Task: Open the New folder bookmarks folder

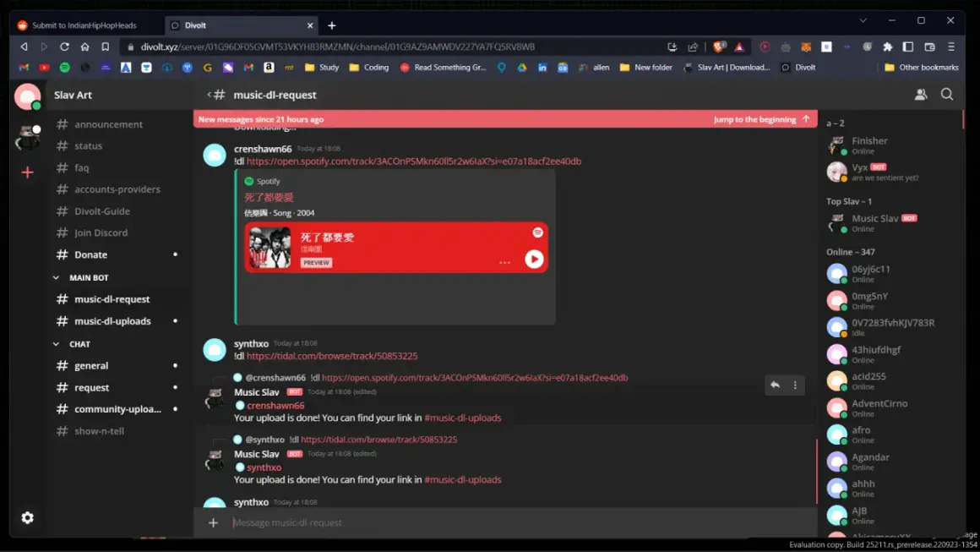Action: point(645,68)
